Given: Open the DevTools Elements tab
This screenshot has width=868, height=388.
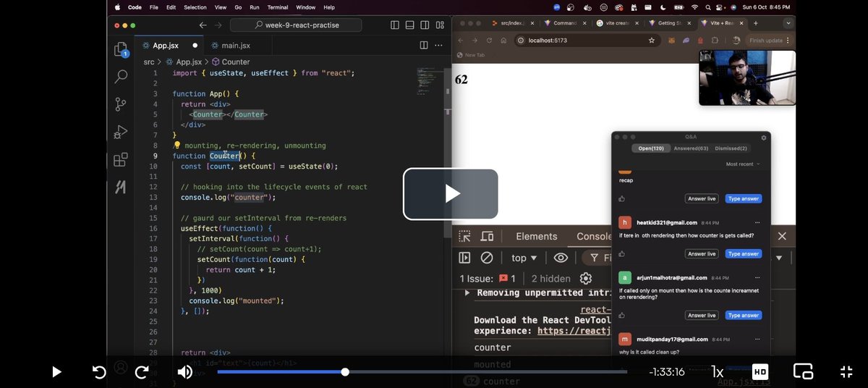Looking at the screenshot, I should [536, 236].
